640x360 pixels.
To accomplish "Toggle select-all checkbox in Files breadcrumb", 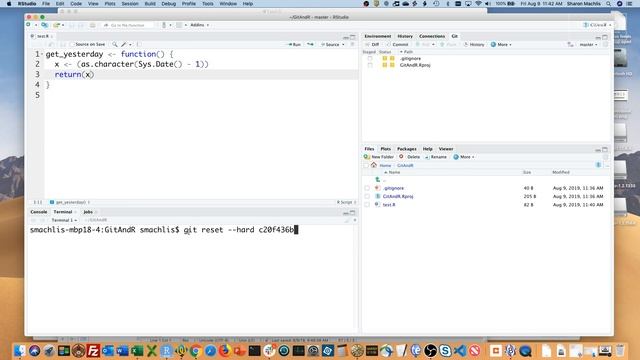I will [366, 166].
